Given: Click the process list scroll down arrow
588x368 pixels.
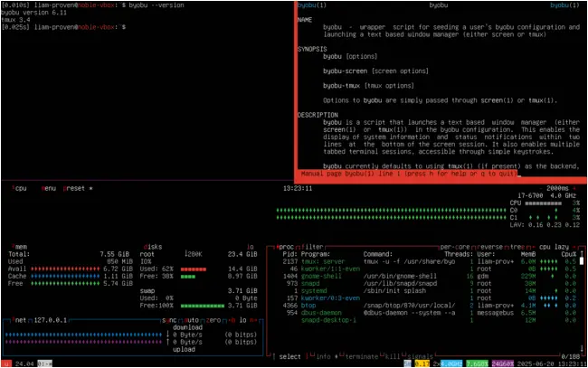Looking at the screenshot, I should tap(582, 349).
